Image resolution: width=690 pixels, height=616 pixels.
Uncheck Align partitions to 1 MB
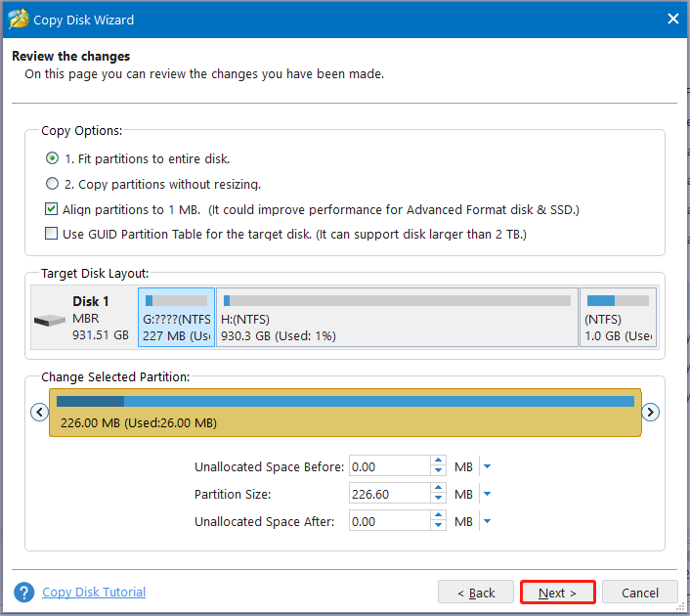coord(52,209)
